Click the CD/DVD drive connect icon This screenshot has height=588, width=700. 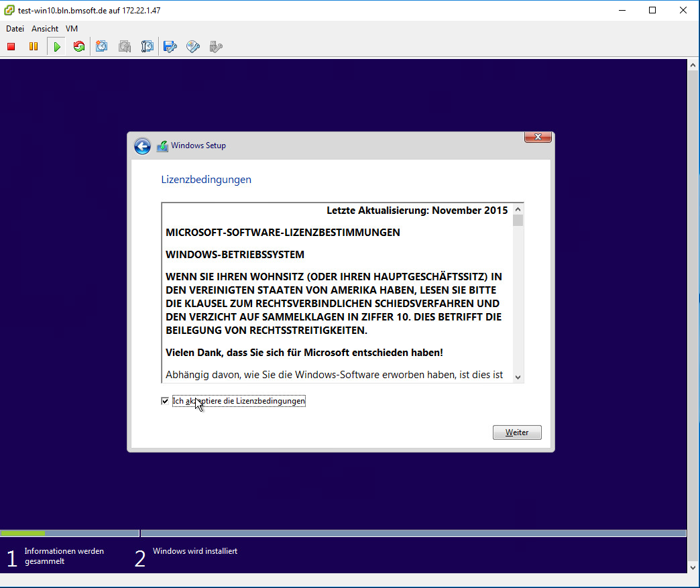click(x=193, y=46)
